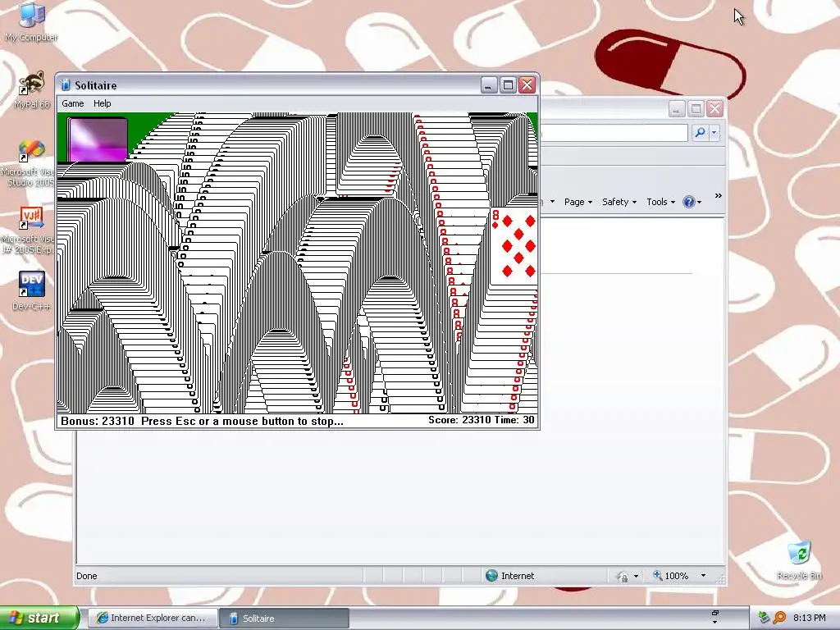Viewport: 840px width, 630px height.
Task: Select Microsoft Visual Studio 2005 desktop icon
Action: pos(30,163)
